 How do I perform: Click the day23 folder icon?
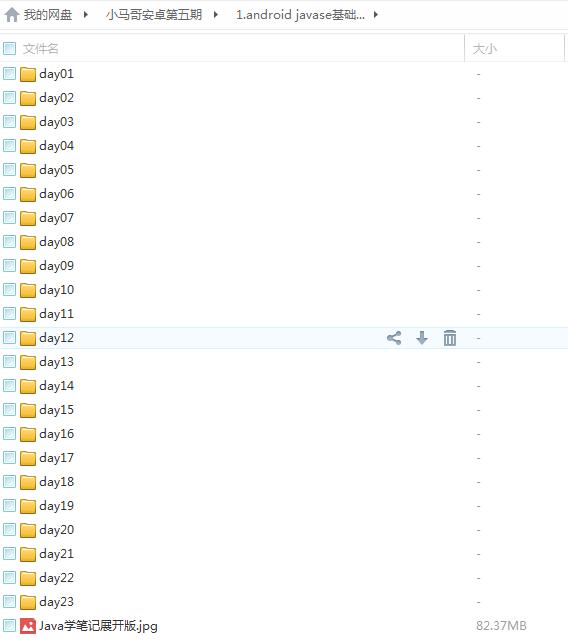click(28, 602)
